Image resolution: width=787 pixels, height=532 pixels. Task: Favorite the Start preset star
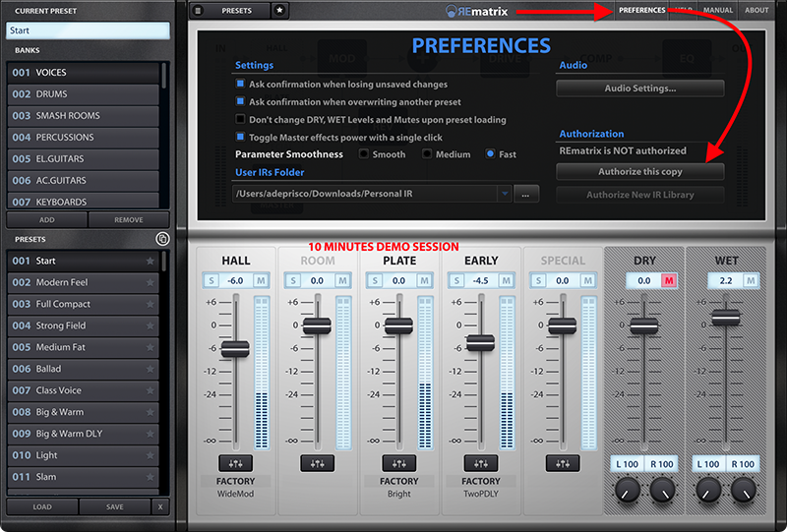pos(150,261)
